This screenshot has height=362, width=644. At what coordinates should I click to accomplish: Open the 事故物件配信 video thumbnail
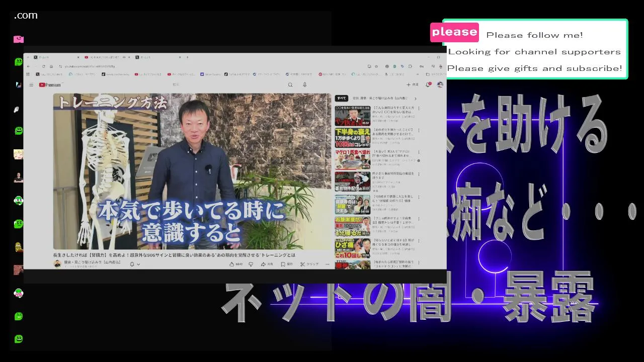pyautogui.click(x=353, y=182)
